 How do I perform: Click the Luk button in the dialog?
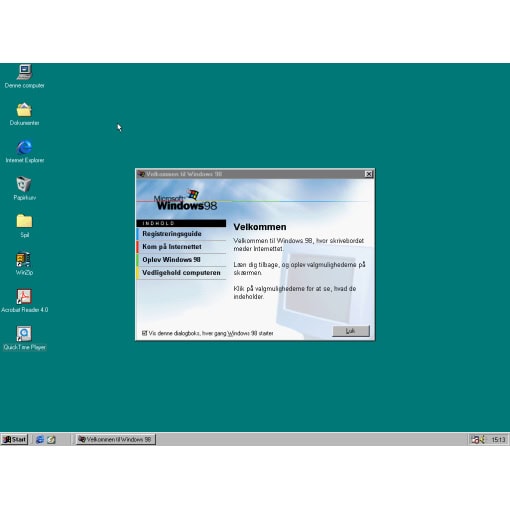(x=351, y=331)
